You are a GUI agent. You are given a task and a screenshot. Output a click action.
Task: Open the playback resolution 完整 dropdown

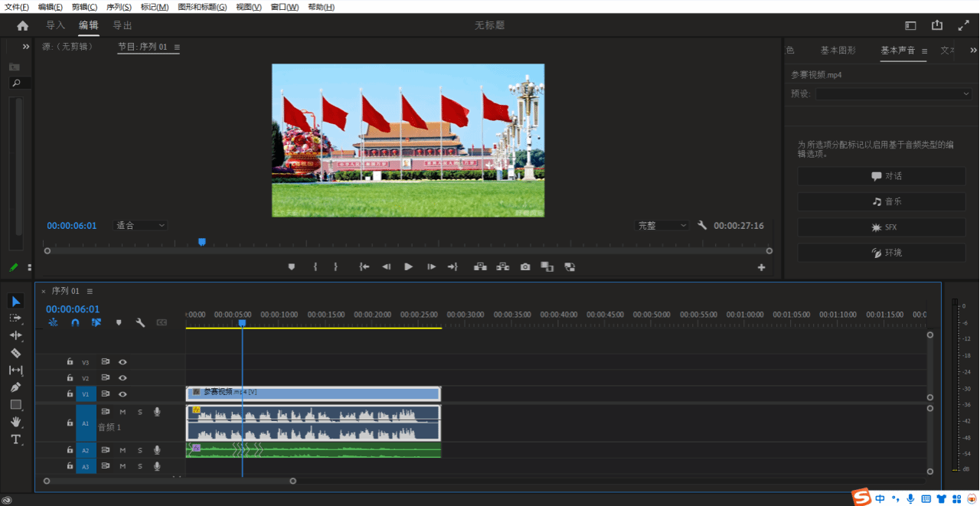(x=662, y=226)
